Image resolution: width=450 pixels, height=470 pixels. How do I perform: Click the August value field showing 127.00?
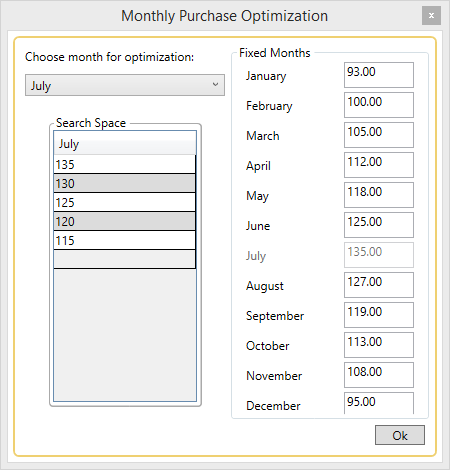[x=379, y=285]
